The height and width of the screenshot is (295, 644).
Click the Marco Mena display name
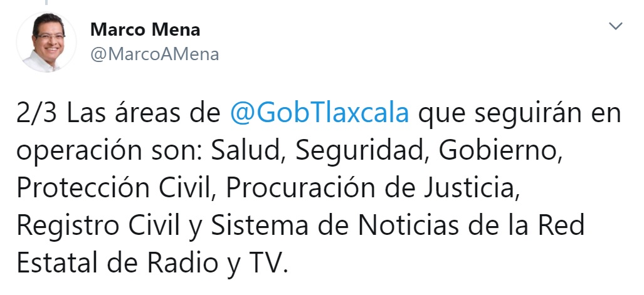(x=145, y=30)
